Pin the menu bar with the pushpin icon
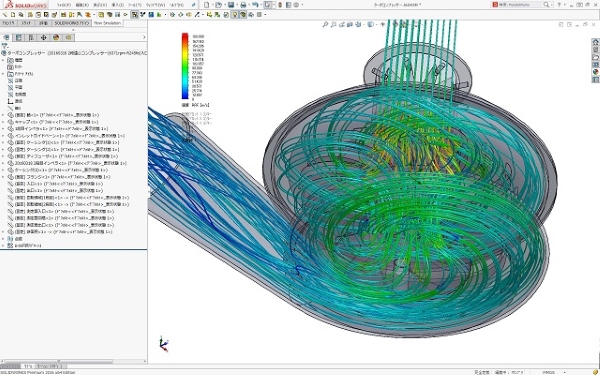The image size is (600, 375). tap(194, 5)
